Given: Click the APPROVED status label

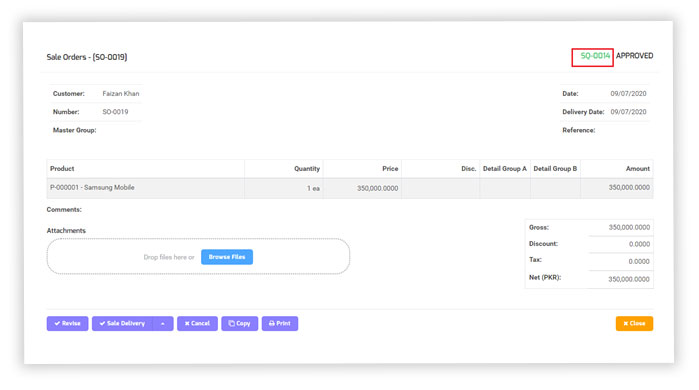Looking at the screenshot, I should [634, 56].
